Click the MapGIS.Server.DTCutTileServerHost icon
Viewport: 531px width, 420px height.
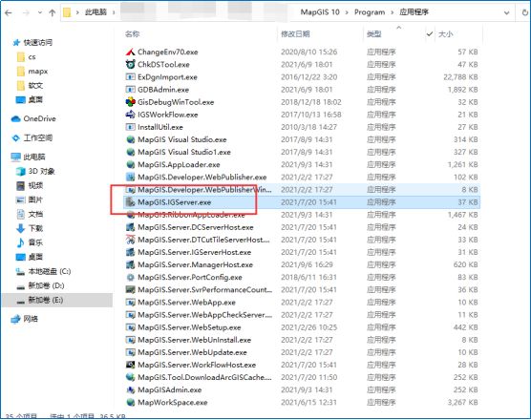131,240
